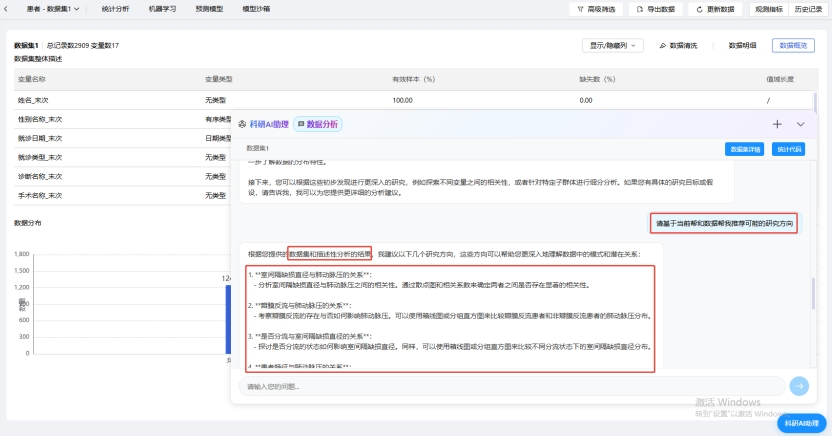Viewport: 832px width, 436px height.
Task: Expand the 显示/隐藏列 dropdown
Action: coord(613,45)
